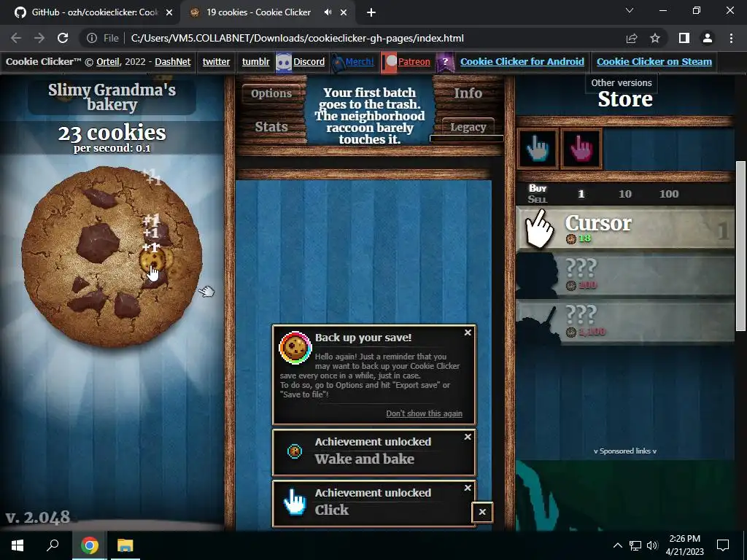Buy the pink cursor upgrade

581,149
